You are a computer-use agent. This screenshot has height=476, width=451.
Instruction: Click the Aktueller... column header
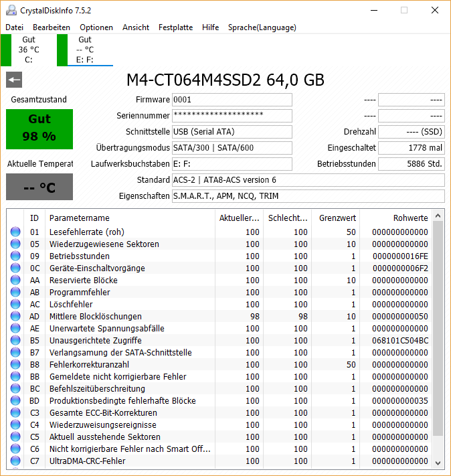tap(239, 218)
